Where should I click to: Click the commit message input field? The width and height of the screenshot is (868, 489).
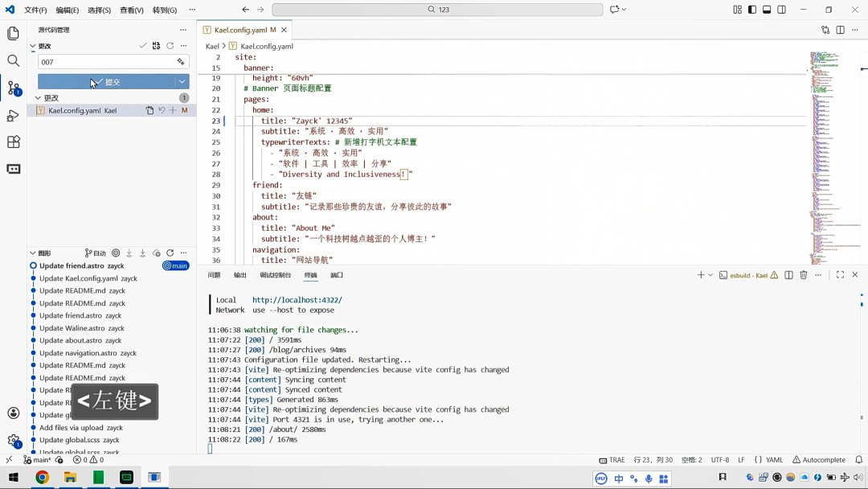pyautogui.click(x=104, y=62)
